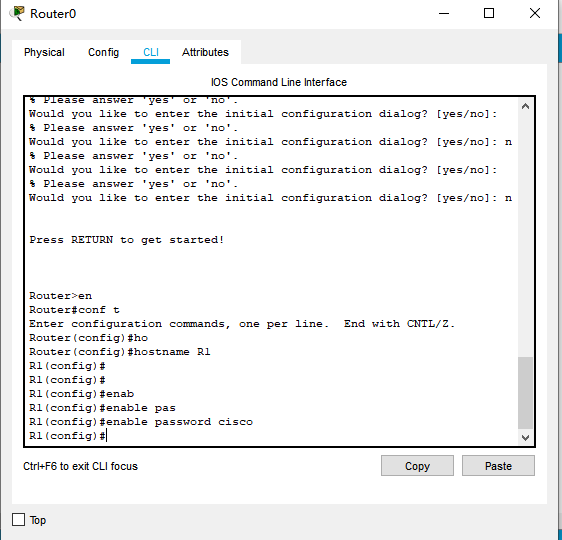The image size is (562, 540).
Task: Click the scrollbar down arrow in terminal
Action: click(525, 438)
